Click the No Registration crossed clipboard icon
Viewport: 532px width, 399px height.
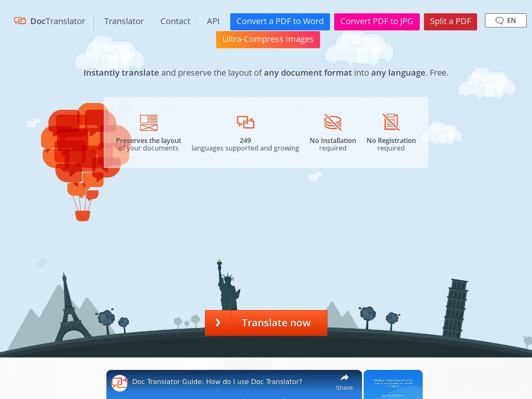391,122
